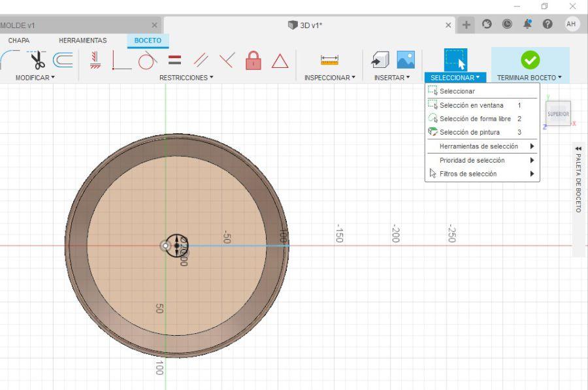This screenshot has width=588, height=390.
Task: Expand Herramientas de selección submenu arrow
Action: point(532,146)
